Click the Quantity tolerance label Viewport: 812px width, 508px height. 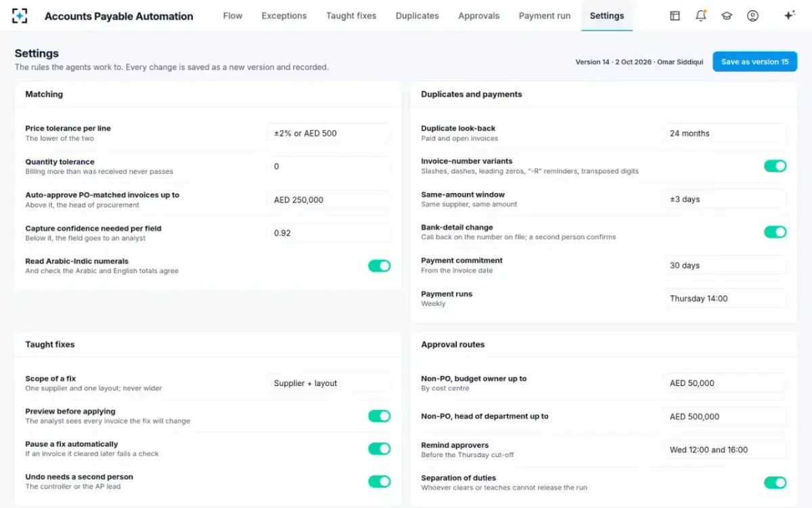pyautogui.click(x=60, y=162)
